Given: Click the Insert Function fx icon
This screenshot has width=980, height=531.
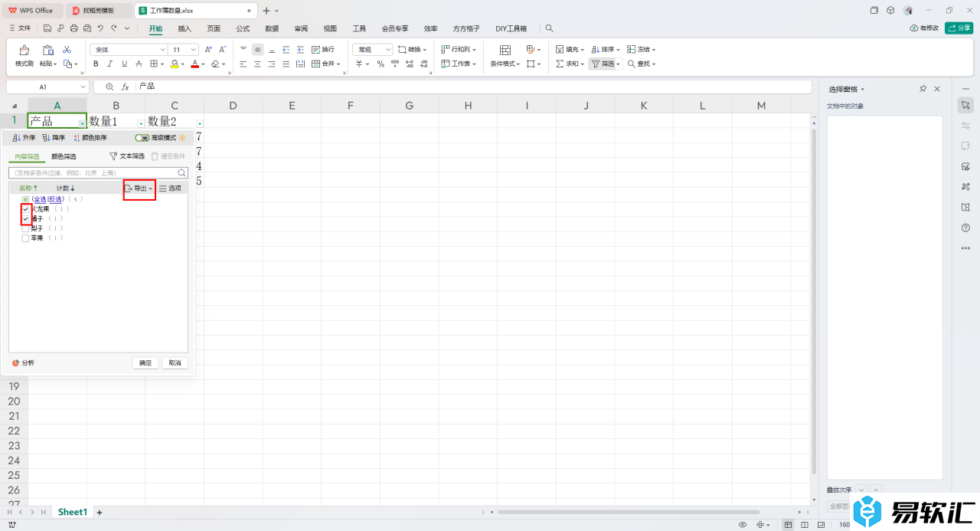Looking at the screenshot, I should [x=126, y=87].
